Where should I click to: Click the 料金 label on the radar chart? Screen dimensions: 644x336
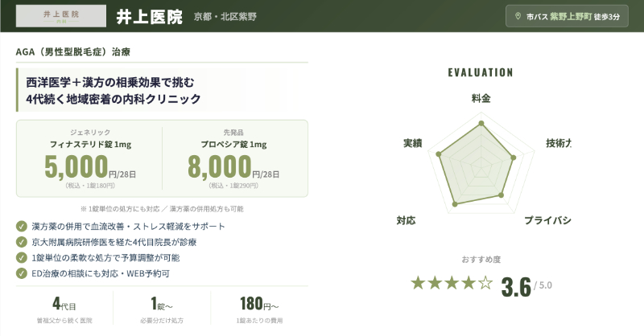point(481,98)
